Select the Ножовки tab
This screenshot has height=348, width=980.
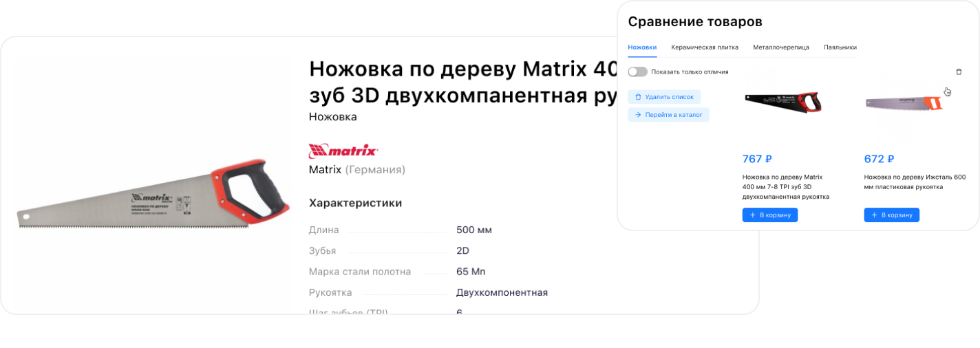tap(642, 47)
